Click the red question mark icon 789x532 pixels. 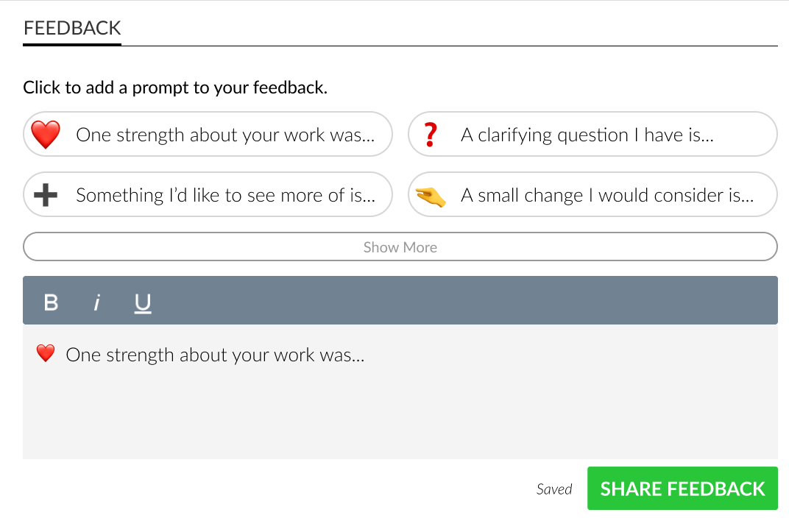tap(430, 134)
